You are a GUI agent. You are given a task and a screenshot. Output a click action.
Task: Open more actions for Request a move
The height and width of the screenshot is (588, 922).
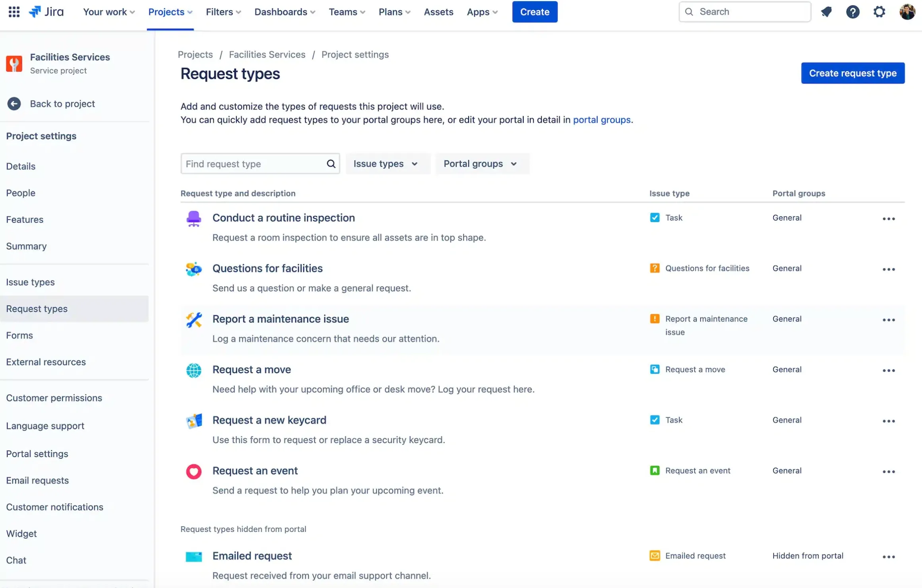click(x=889, y=370)
